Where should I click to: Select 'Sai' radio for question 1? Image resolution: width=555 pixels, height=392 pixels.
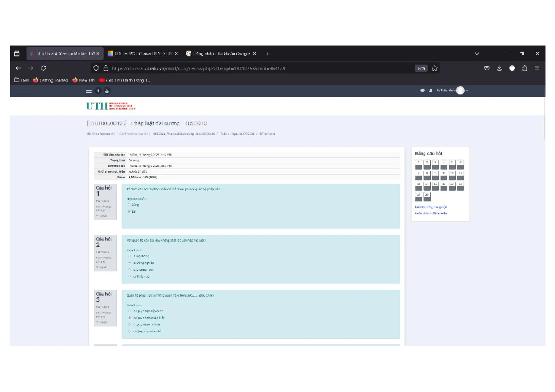(x=129, y=211)
